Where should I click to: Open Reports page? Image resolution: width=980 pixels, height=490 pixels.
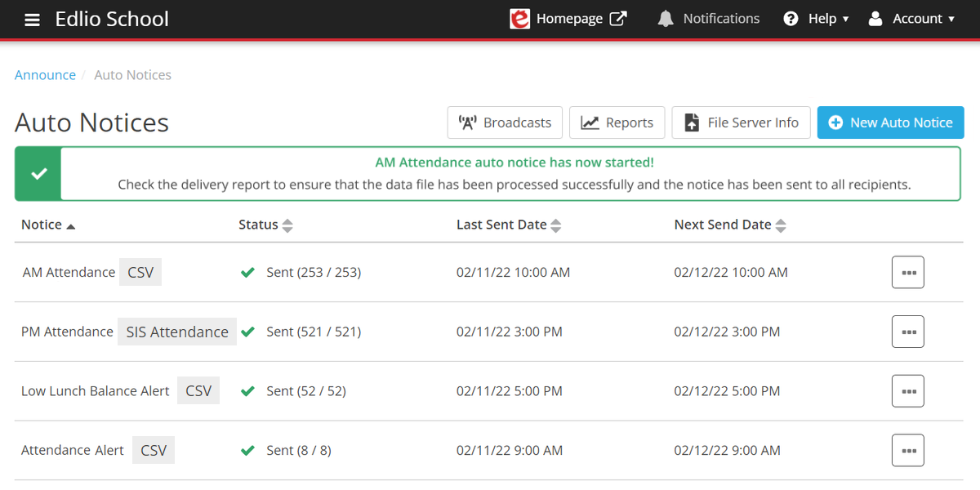(x=617, y=122)
